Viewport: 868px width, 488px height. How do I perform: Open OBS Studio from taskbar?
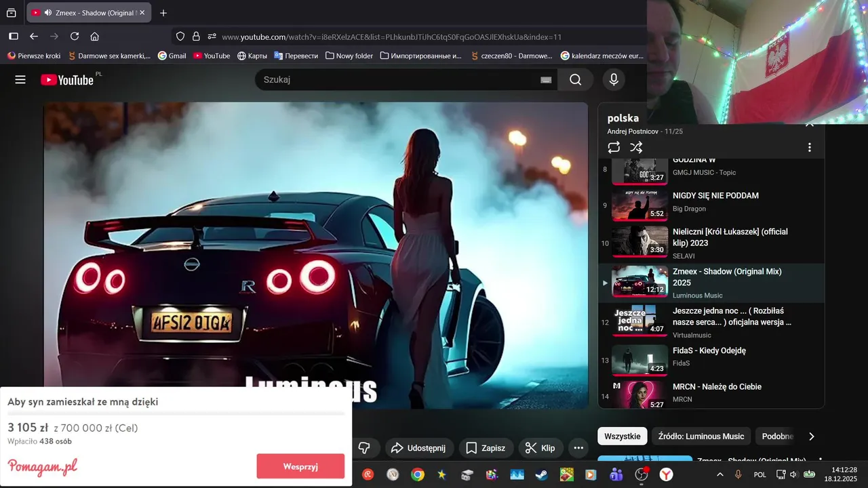641,474
